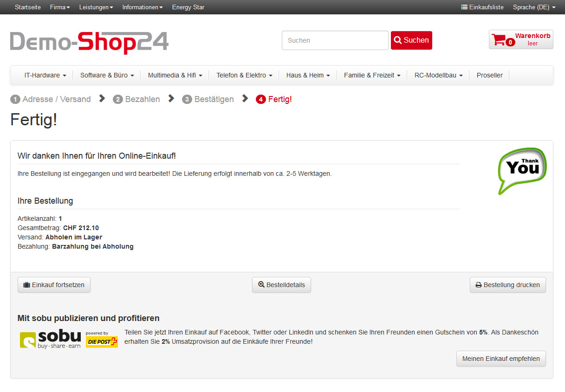This screenshot has height=392, width=565.
Task: Expand the Sprache (DE) language dropdown
Action: click(x=534, y=7)
